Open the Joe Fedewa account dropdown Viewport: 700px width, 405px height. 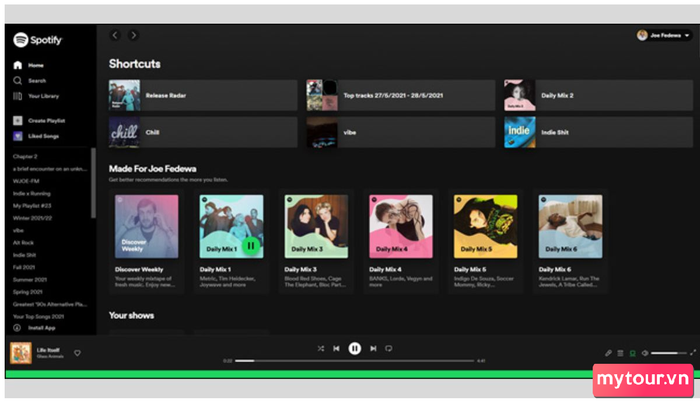(x=664, y=35)
